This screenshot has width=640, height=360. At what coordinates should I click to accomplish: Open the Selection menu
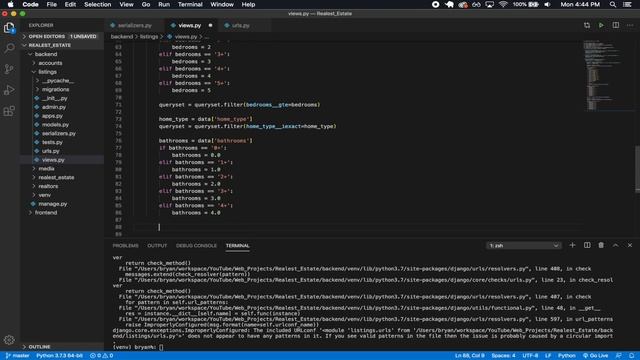point(98,4)
